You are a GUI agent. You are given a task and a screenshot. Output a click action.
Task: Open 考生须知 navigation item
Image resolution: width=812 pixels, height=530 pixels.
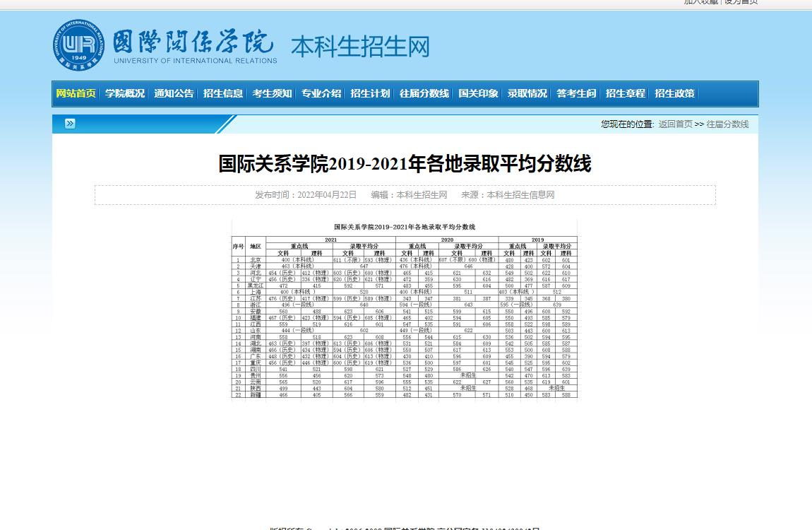tap(273, 94)
